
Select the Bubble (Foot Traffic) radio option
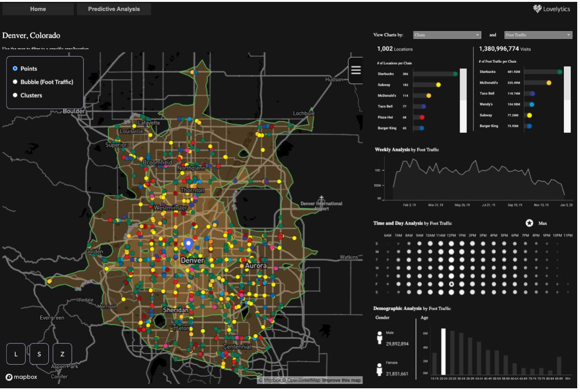click(x=15, y=82)
